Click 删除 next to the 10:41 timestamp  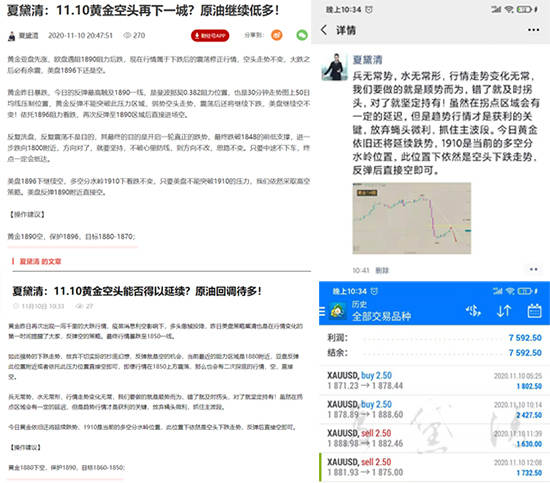point(382,270)
